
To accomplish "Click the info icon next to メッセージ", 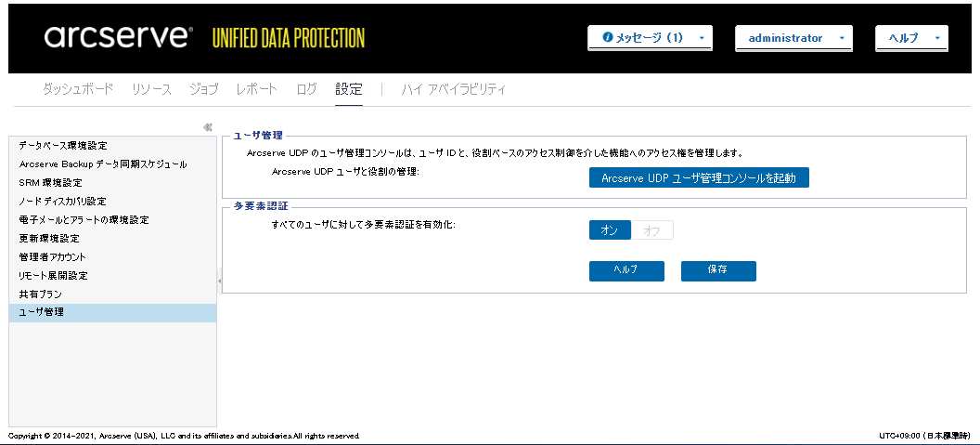I will tap(608, 37).
